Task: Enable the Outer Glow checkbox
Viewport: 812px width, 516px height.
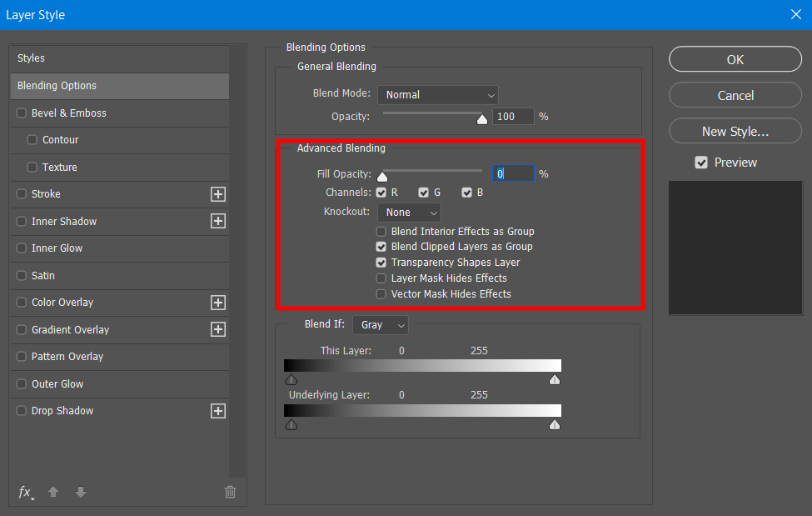Action: tap(21, 383)
